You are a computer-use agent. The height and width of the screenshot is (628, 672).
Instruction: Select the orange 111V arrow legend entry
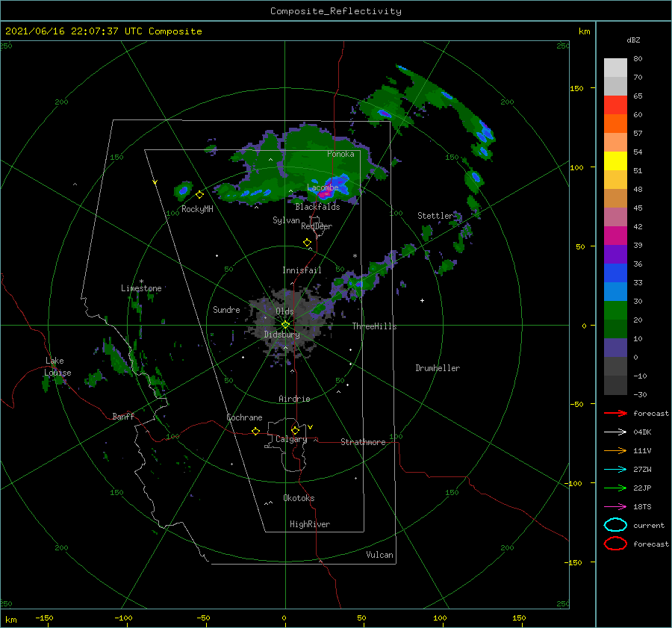(615, 450)
